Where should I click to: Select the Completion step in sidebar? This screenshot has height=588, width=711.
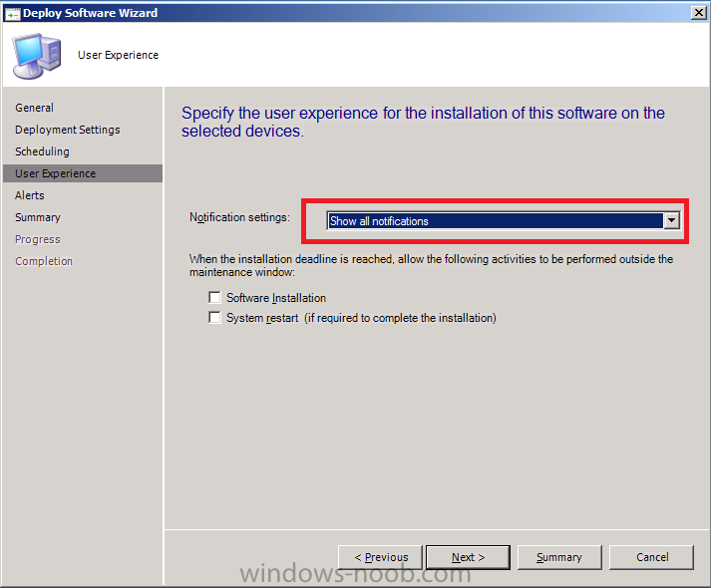pos(44,261)
